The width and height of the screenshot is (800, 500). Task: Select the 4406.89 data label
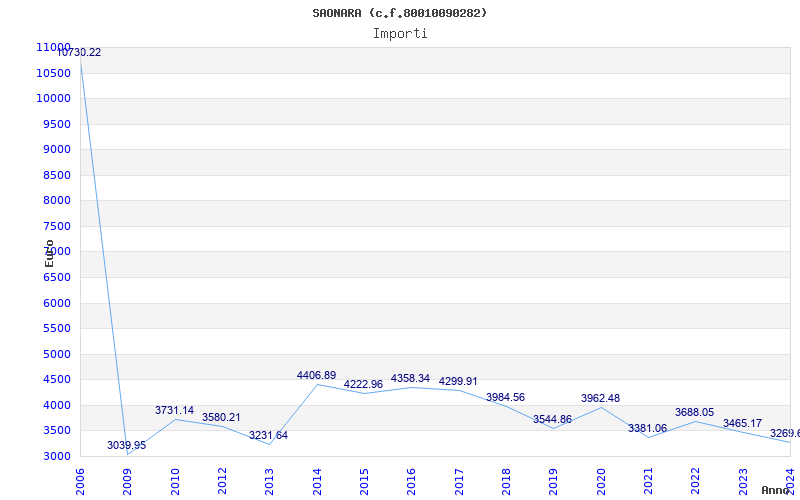pos(316,376)
